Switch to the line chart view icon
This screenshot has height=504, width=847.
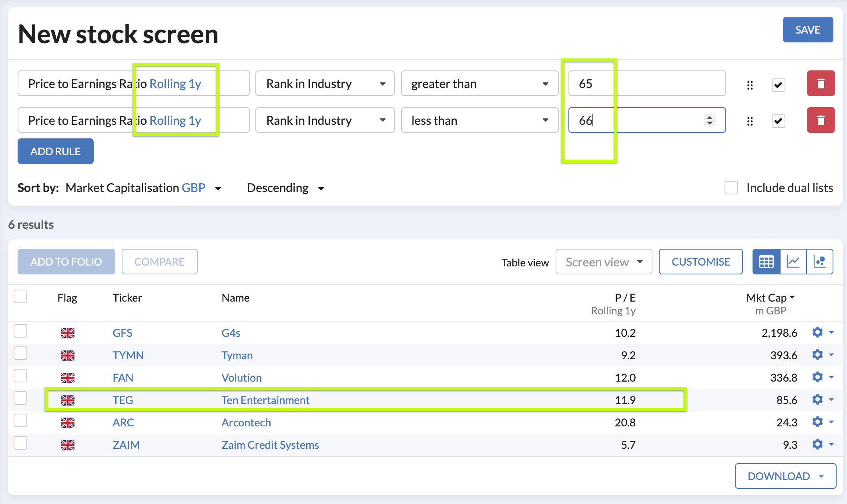tap(793, 262)
